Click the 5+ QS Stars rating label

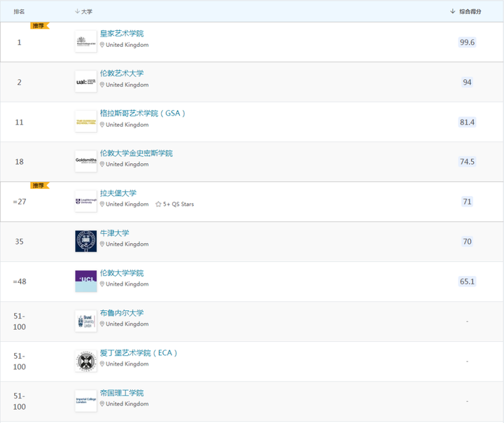pyautogui.click(x=175, y=204)
